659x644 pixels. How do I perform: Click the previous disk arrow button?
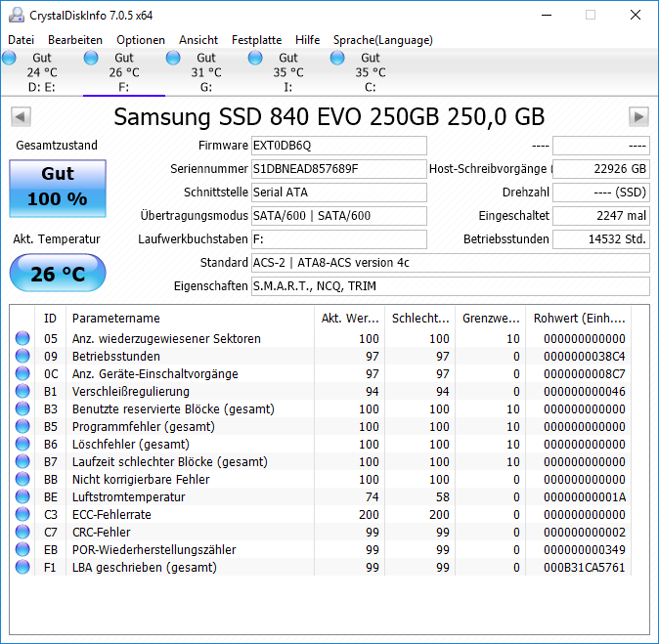point(21,117)
